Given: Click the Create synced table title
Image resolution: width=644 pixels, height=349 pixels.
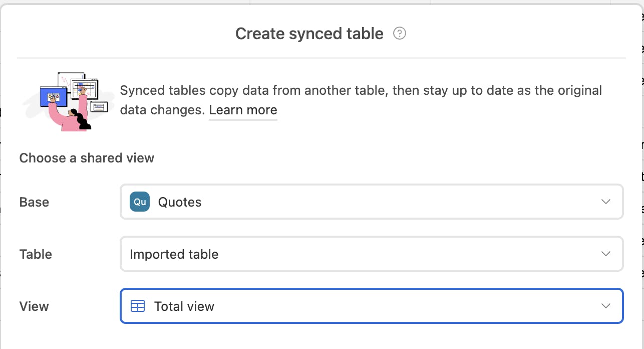Looking at the screenshot, I should [309, 34].
